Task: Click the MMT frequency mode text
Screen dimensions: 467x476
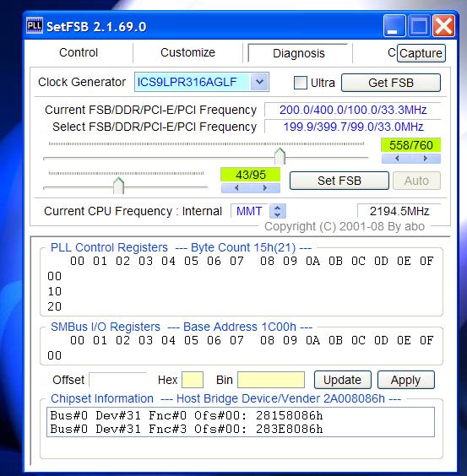Action: point(249,211)
